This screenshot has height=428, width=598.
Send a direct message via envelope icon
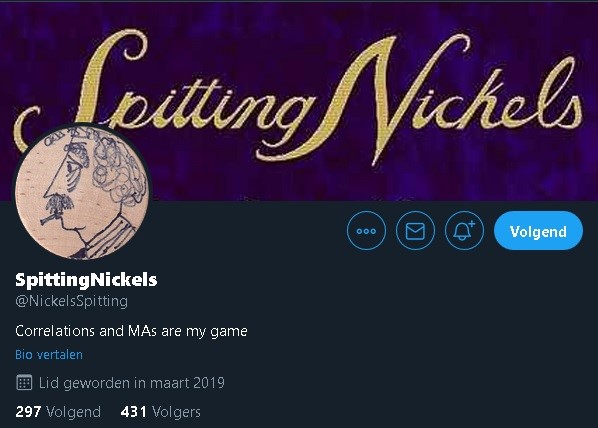tap(415, 231)
